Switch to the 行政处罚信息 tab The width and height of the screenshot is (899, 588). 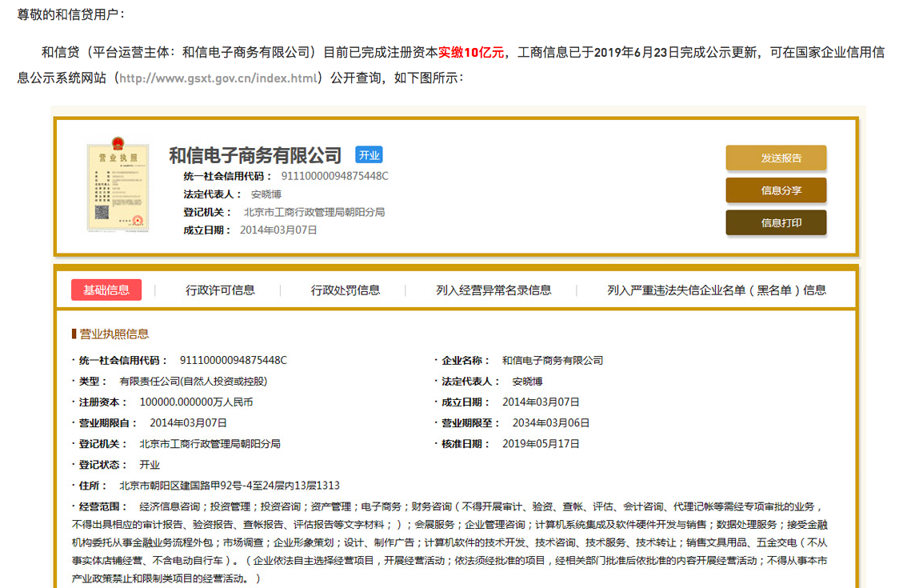coord(346,290)
